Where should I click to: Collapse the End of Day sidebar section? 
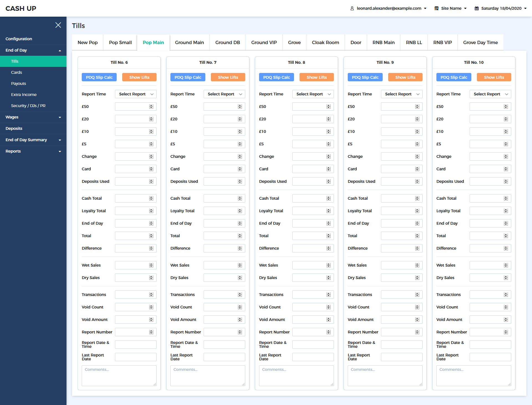(x=33, y=50)
